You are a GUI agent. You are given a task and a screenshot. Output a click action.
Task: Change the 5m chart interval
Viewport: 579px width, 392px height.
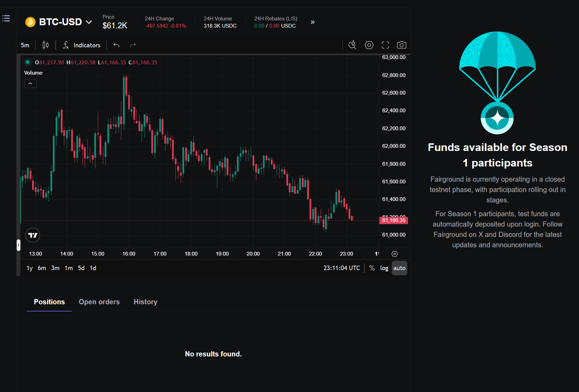(25, 45)
